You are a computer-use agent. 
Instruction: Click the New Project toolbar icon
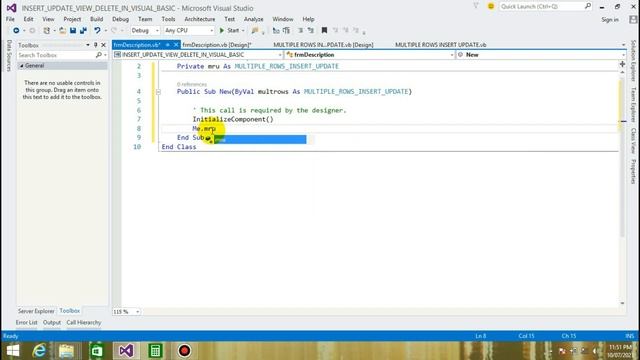(x=47, y=31)
